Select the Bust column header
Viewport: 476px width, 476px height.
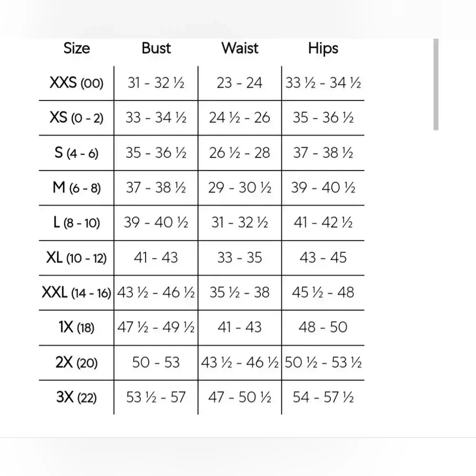tap(156, 48)
